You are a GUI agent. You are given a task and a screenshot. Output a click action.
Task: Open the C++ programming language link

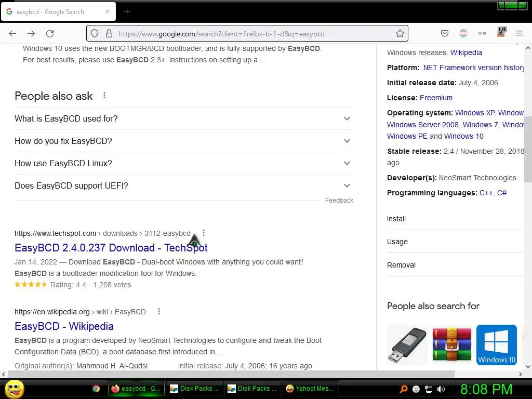tap(486, 193)
